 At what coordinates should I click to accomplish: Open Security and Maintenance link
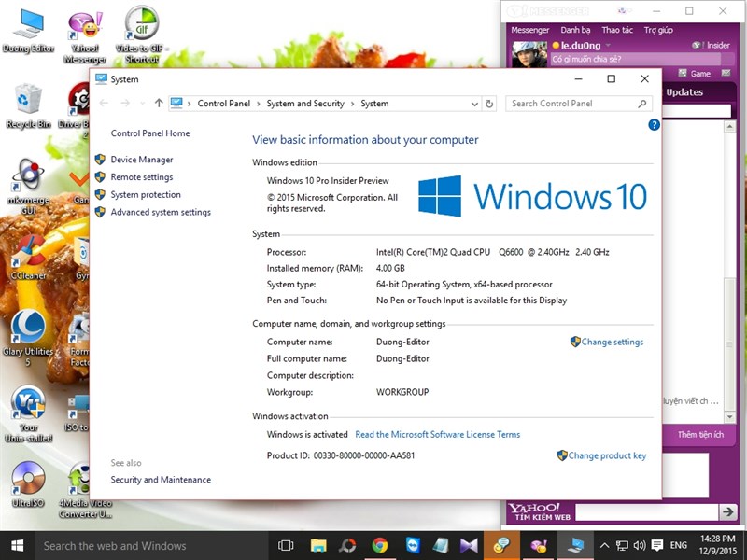[x=161, y=480]
